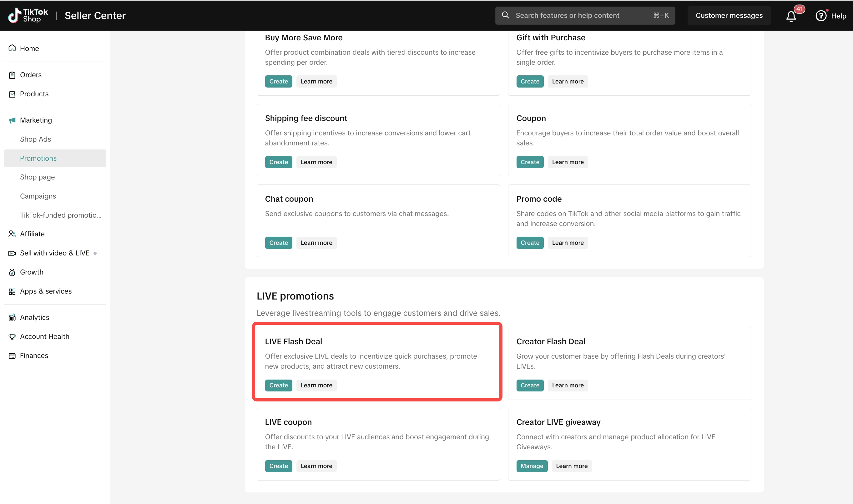Click the Account Health trophy icon
The image size is (853, 504).
[12, 336]
